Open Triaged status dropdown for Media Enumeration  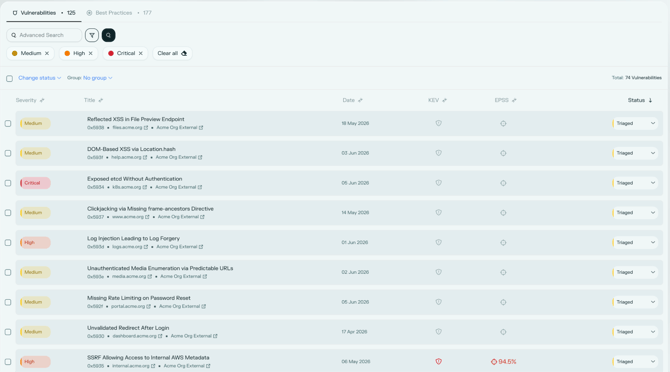pyautogui.click(x=635, y=272)
